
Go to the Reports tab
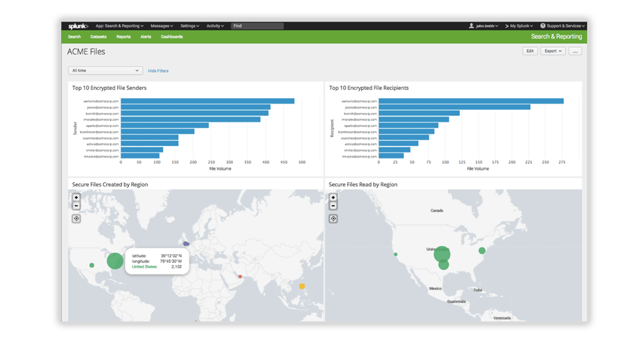123,37
